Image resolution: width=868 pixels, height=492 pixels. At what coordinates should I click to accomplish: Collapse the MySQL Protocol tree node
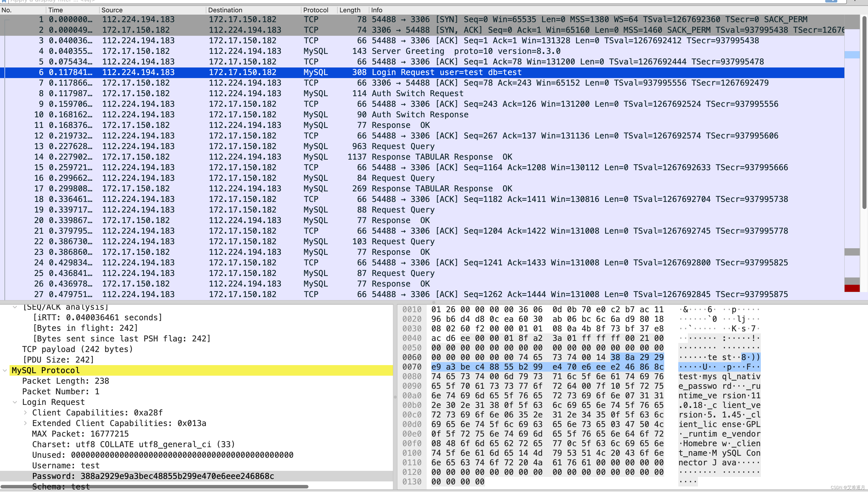coord(5,370)
